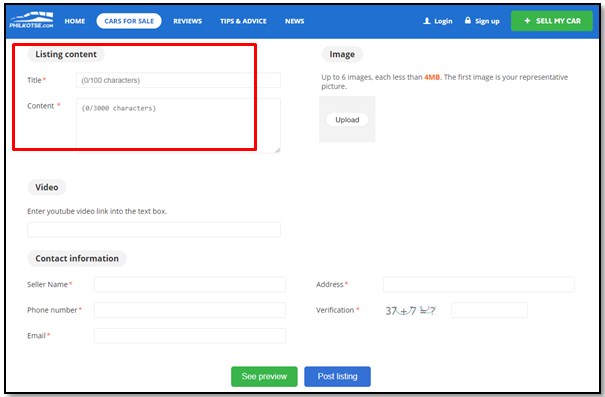The width and height of the screenshot is (605, 397).
Task: Click the Verification answer box
Action: [489, 310]
